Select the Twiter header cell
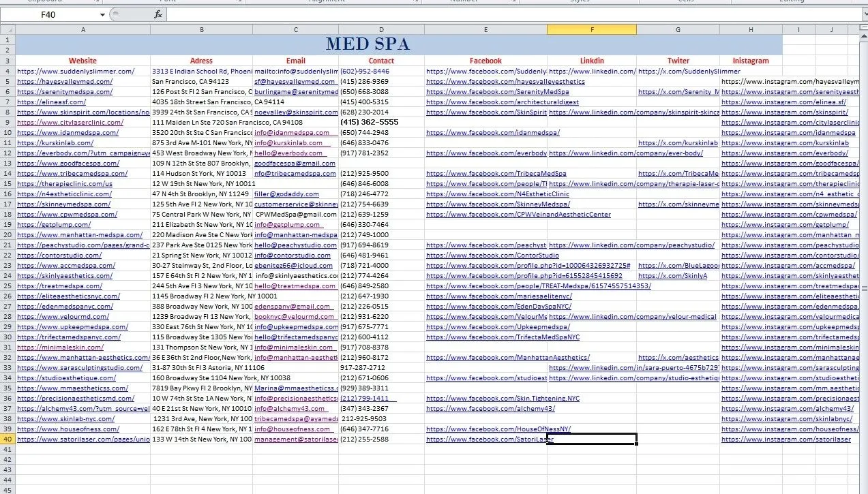868x494 pixels. tap(678, 61)
